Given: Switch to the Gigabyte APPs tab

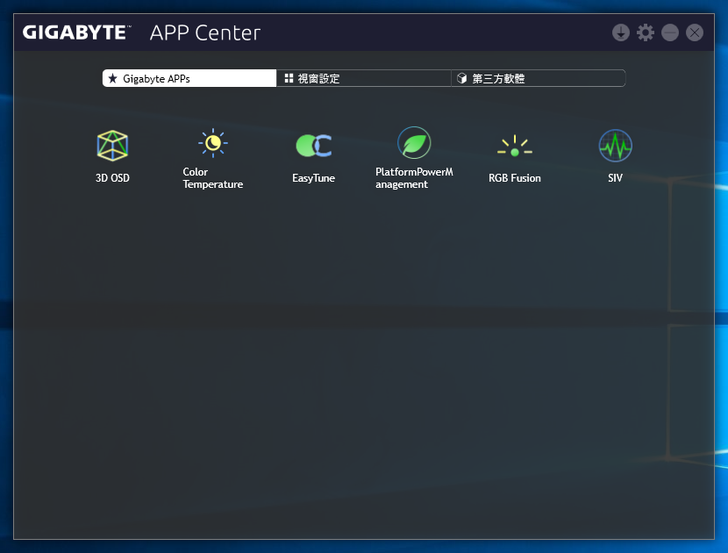Looking at the screenshot, I should [189, 78].
